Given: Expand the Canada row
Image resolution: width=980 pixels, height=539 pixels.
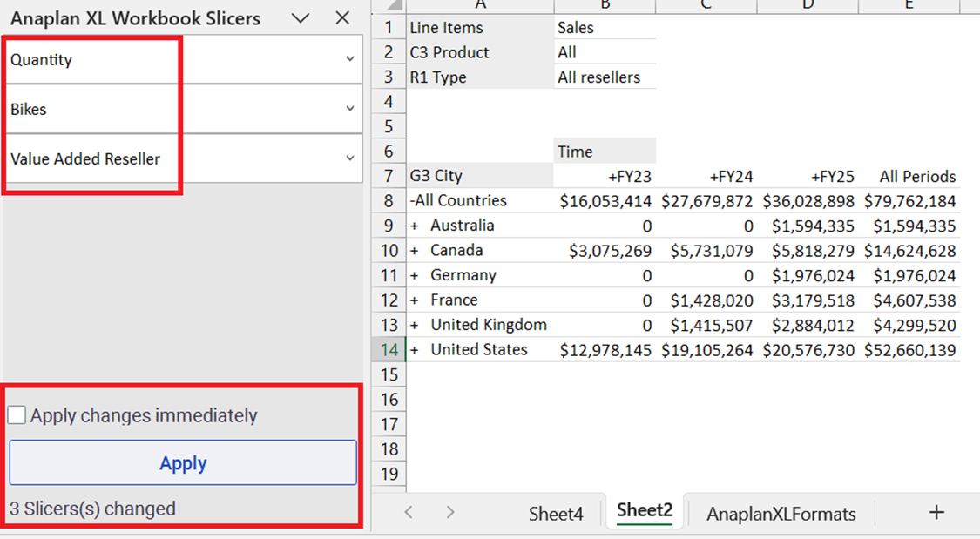Looking at the screenshot, I should point(415,251).
